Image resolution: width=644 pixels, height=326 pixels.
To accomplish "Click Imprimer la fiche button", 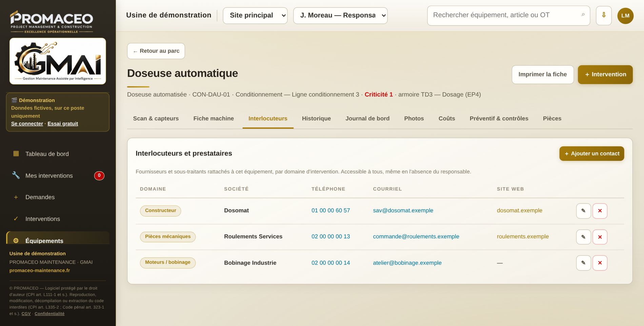I will pos(542,75).
